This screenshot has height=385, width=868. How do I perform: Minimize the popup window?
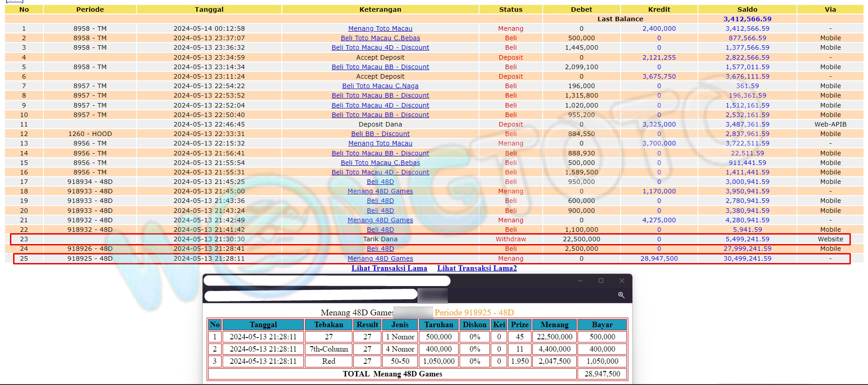click(x=580, y=281)
